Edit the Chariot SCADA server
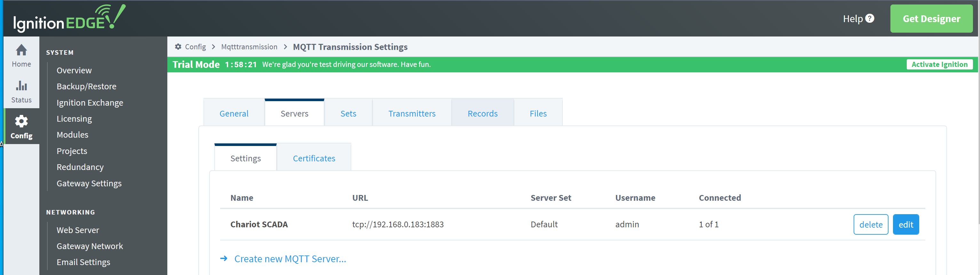 point(906,224)
